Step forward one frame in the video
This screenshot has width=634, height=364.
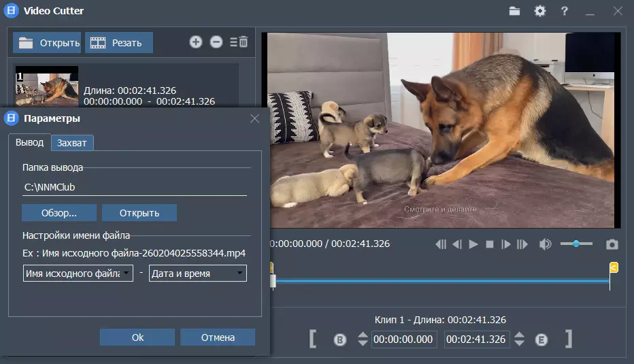[506, 244]
